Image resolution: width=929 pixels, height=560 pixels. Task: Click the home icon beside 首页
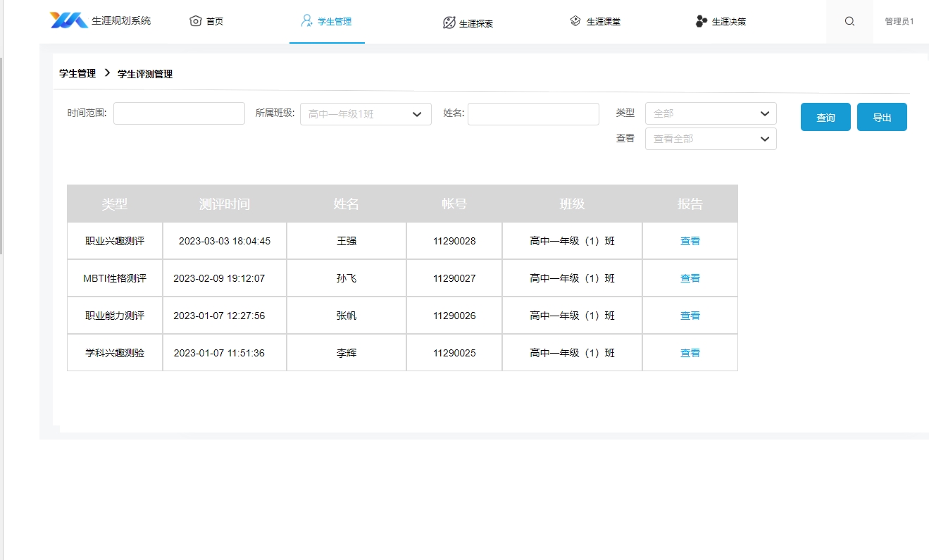pyautogui.click(x=196, y=21)
